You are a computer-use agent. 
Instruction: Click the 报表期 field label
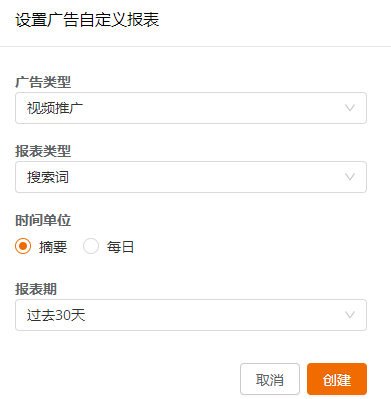pyautogui.click(x=36, y=289)
